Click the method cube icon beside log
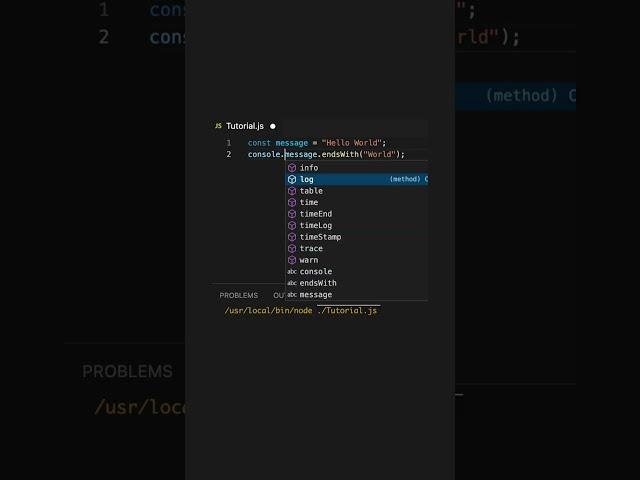 [292, 179]
